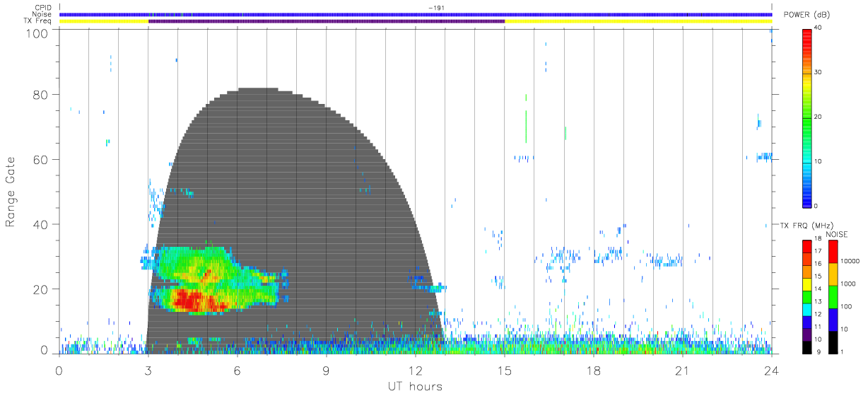
Task: Click the purple segment of TX Freq strip
Action: tap(327, 21)
